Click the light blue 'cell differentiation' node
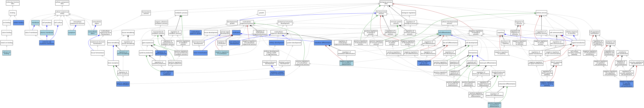The width and height of the screenshot is (644, 108). coord(445,33)
